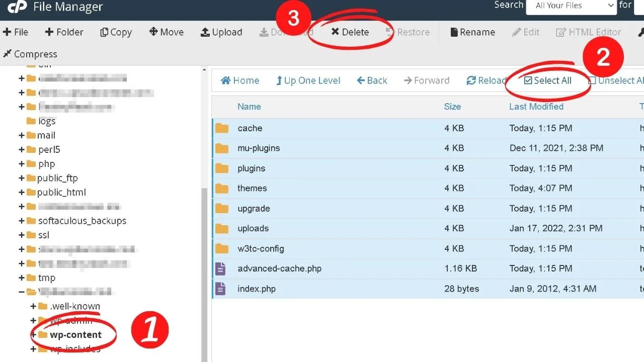Open the Upload tool

pos(221,32)
